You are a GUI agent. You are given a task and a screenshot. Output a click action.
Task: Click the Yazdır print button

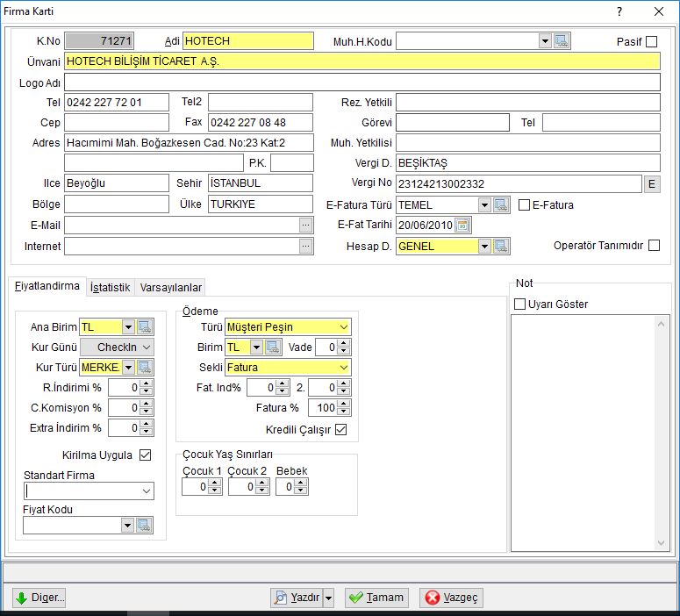(297, 598)
